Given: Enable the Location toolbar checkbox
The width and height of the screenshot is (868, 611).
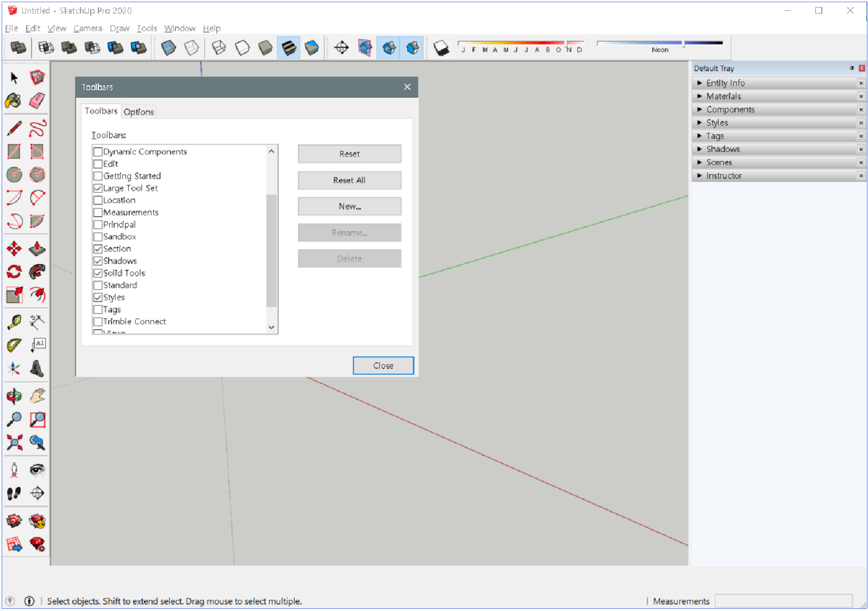Looking at the screenshot, I should click(98, 200).
